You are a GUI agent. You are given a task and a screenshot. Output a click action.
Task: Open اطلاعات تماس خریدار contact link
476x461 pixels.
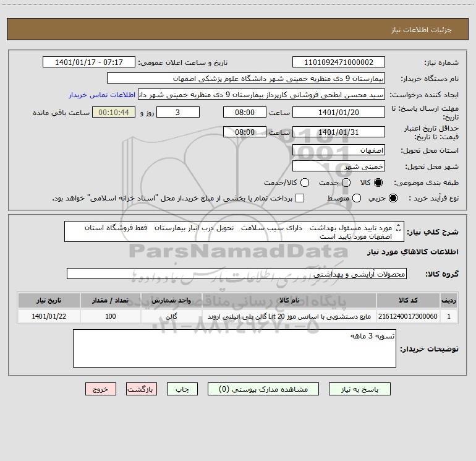coord(102,95)
